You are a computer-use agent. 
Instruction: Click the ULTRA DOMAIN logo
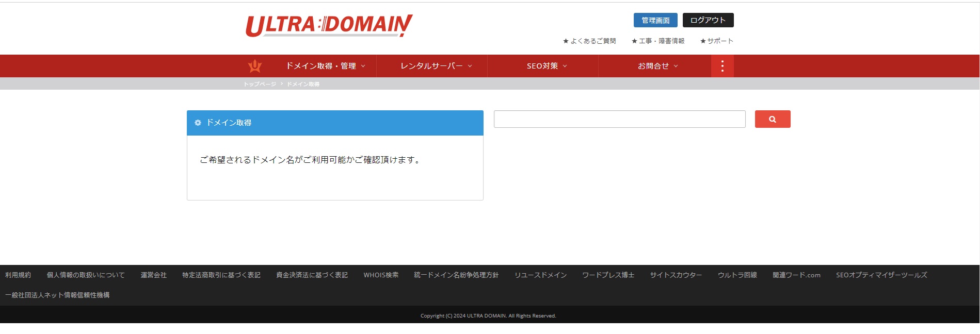pyautogui.click(x=329, y=25)
